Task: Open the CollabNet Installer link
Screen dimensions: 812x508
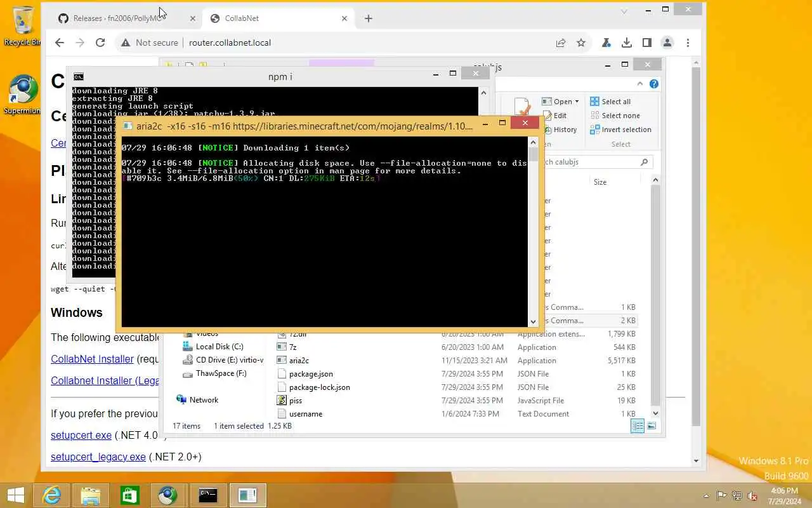Action: (93, 359)
